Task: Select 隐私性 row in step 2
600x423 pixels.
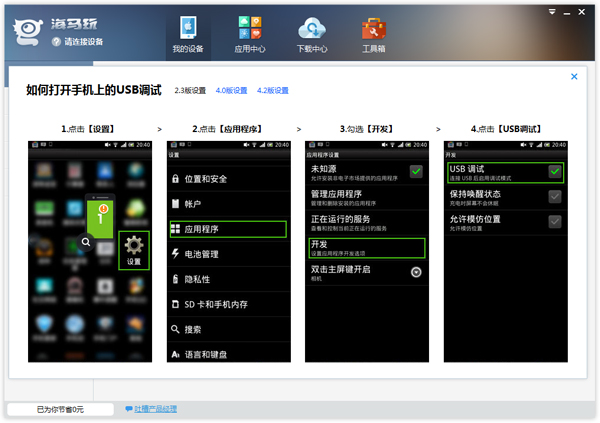Action: (x=229, y=279)
